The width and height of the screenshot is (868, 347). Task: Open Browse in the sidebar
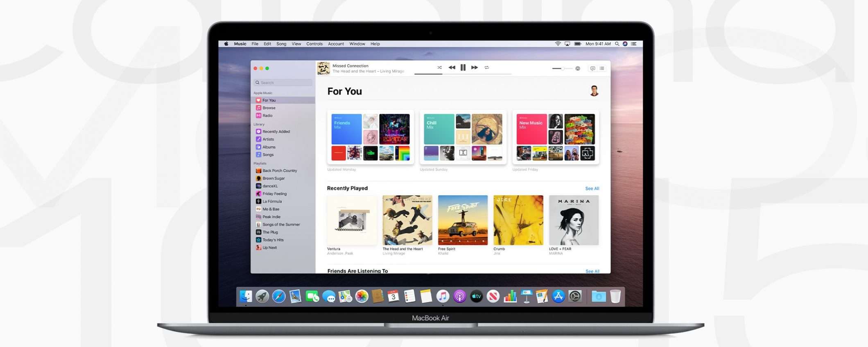[269, 108]
